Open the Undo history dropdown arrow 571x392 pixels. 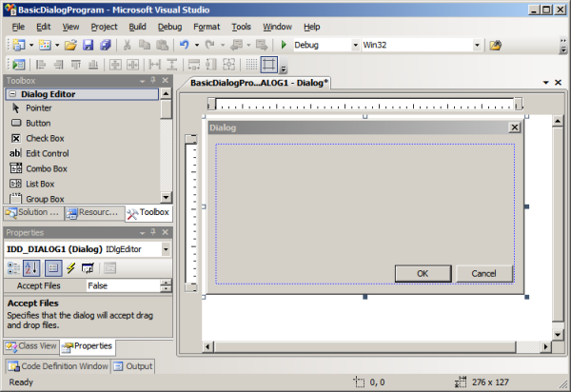pyautogui.click(x=197, y=45)
